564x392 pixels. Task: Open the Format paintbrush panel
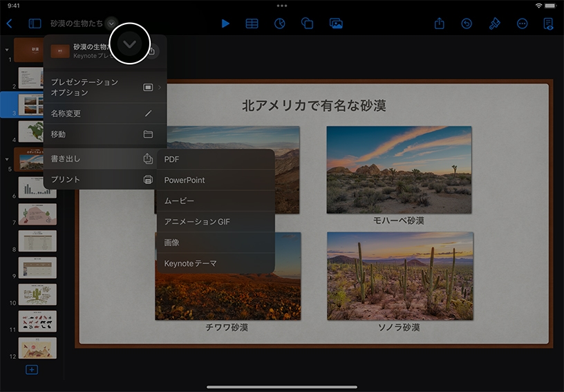click(x=494, y=24)
